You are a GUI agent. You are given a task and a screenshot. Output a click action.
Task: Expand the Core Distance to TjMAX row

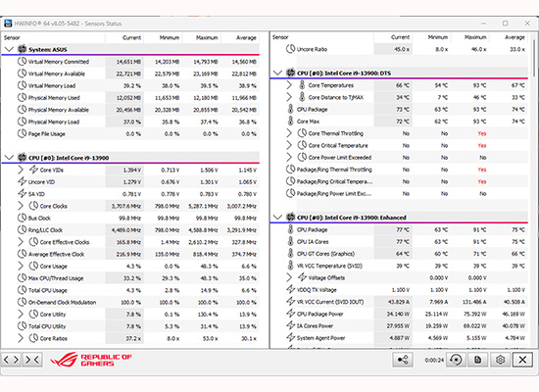coord(289,97)
